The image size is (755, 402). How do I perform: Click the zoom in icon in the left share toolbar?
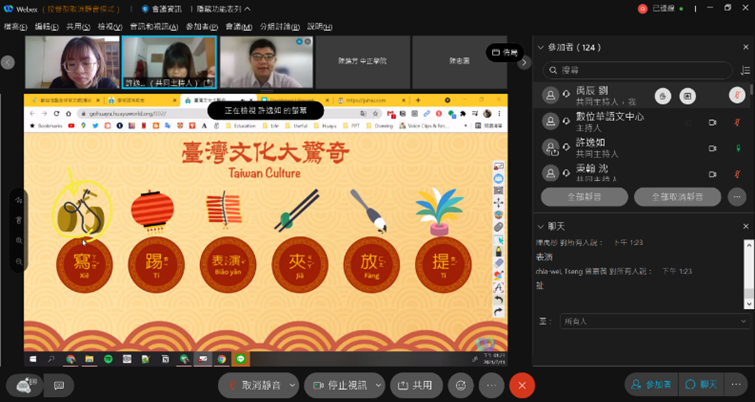pos(19,241)
